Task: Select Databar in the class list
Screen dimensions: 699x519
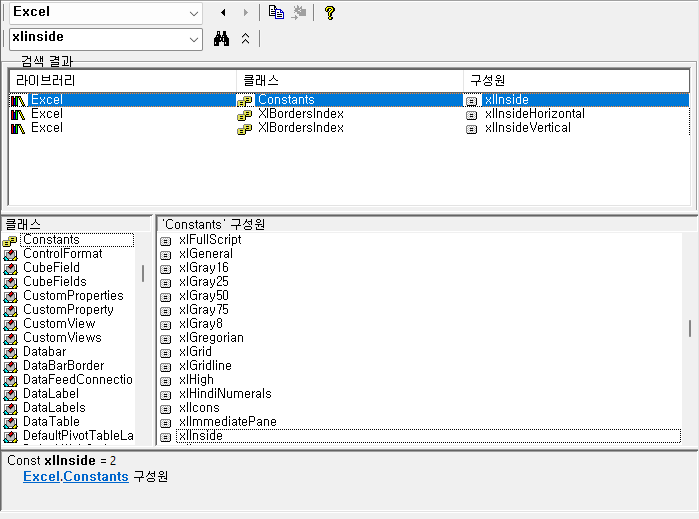Action: [x=44, y=351]
